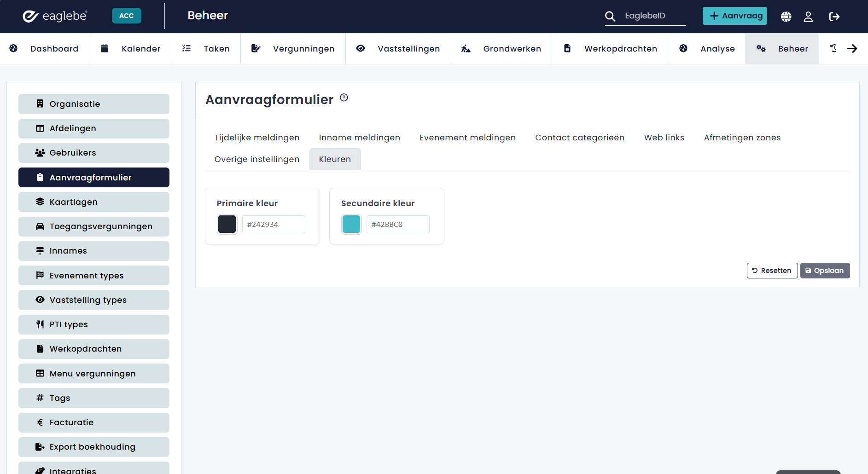868x474 pixels.
Task: Click the Aanvraag button
Action: pos(735,16)
